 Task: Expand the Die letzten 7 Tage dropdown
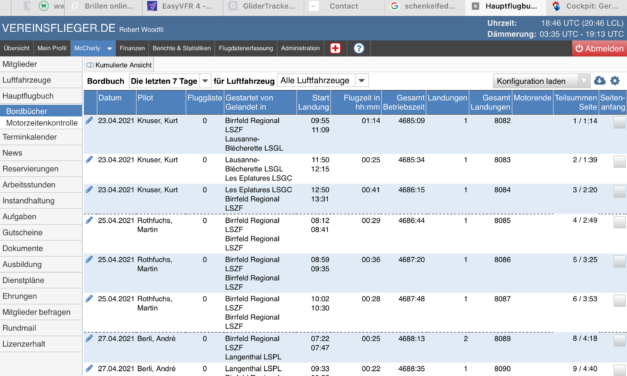(170, 81)
